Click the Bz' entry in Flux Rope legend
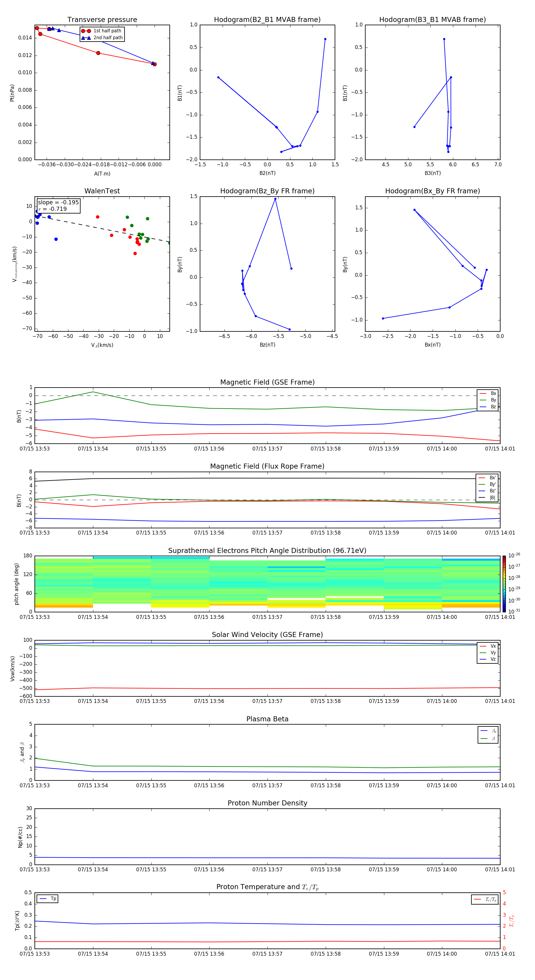This screenshot has height=980, width=535. pos(487,491)
